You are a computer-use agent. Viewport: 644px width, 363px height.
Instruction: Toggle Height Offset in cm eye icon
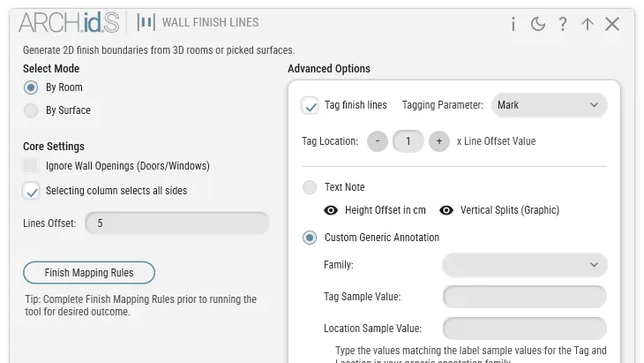tap(331, 210)
